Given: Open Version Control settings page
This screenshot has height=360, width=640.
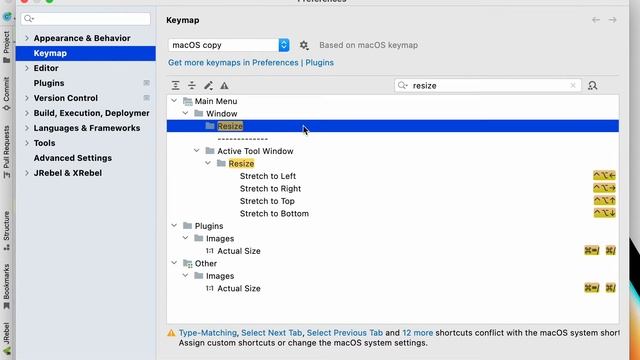Looking at the screenshot, I should coord(66,98).
